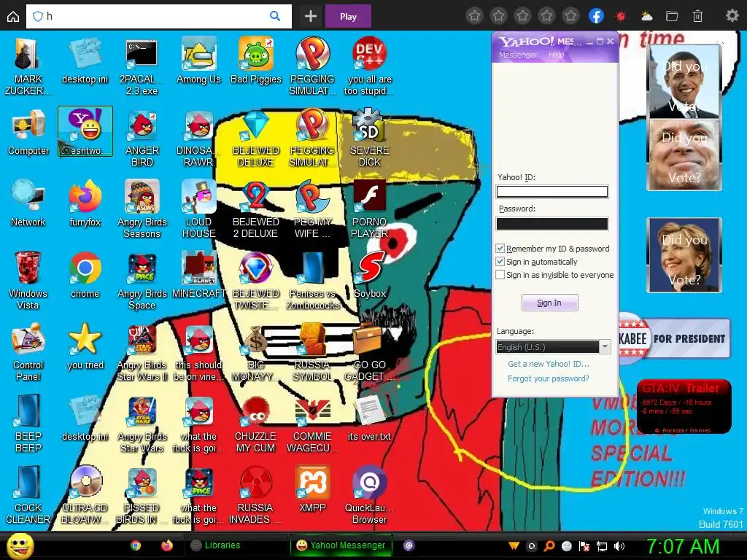Focus the Yahoo! ID input field

click(x=552, y=192)
